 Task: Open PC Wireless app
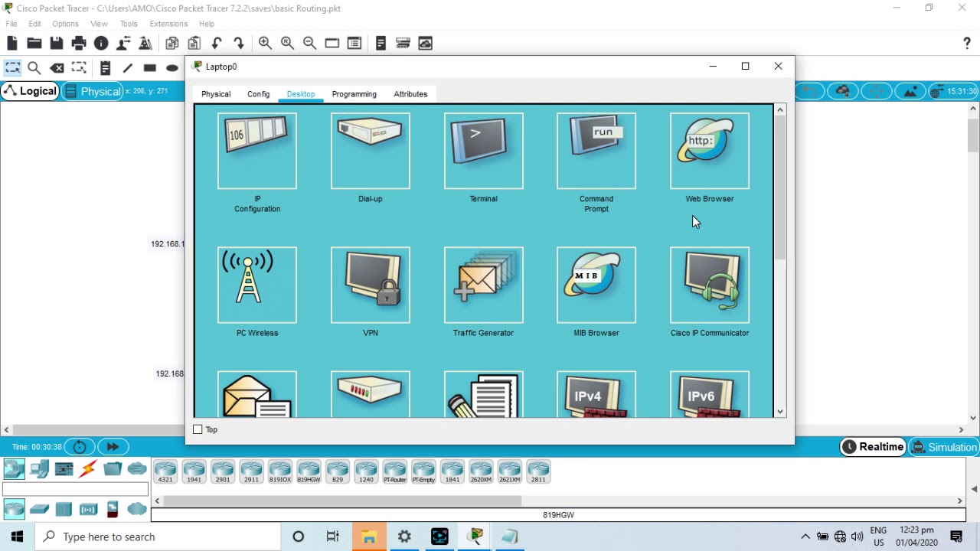[257, 285]
